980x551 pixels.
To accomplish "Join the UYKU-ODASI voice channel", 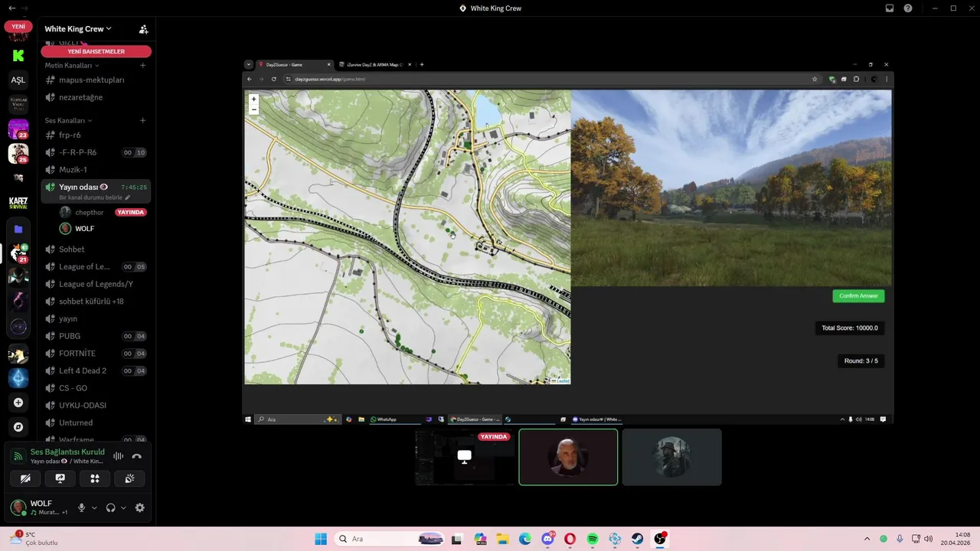I will [x=96, y=405].
